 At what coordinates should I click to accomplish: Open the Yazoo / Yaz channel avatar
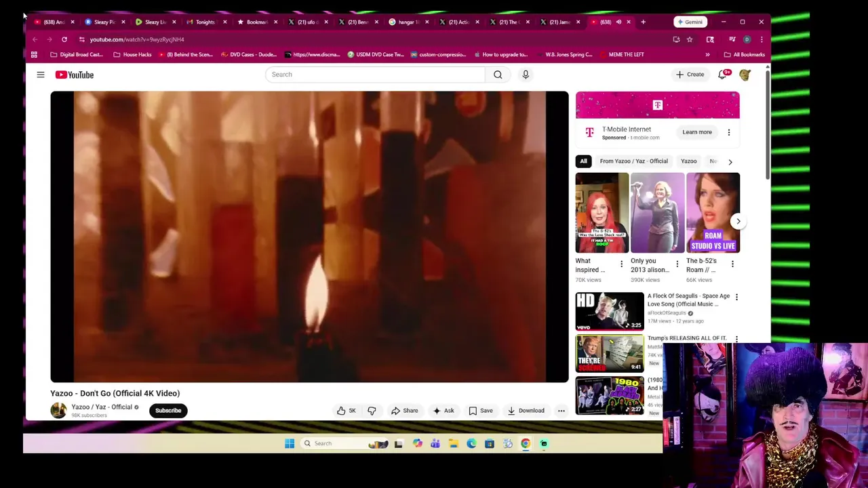point(58,410)
